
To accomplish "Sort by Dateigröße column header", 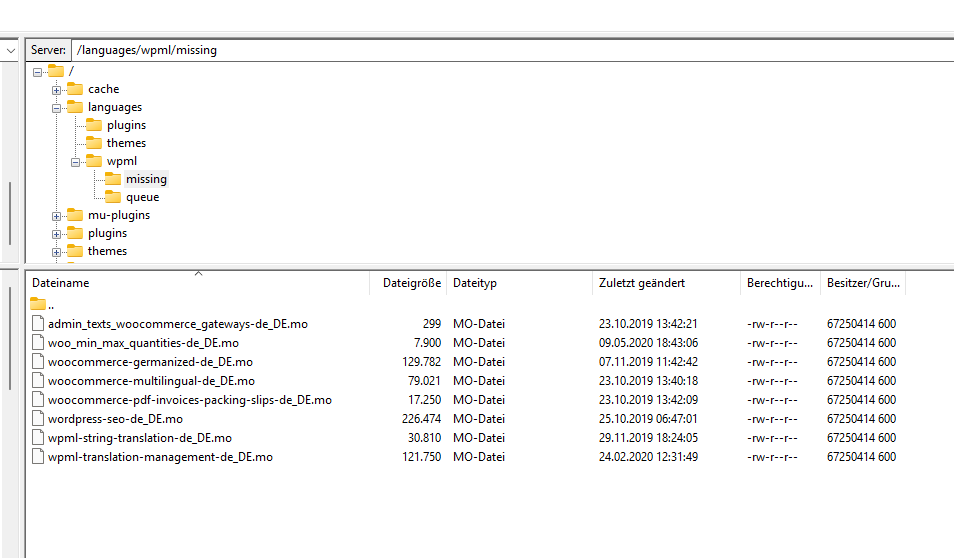I will coord(408,283).
